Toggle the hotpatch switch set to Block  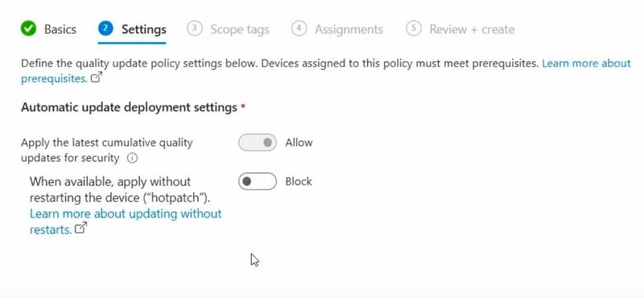258,181
